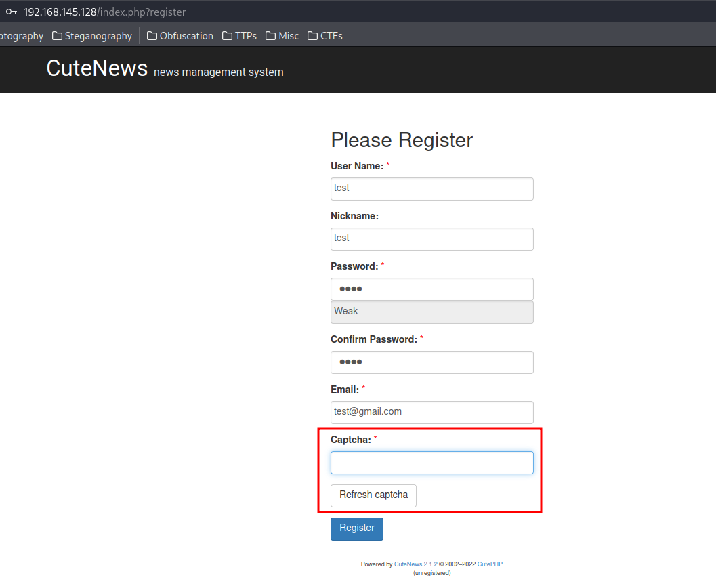Click the CuteNews header title
Image resolution: width=716 pixels, height=588 pixels.
point(97,68)
